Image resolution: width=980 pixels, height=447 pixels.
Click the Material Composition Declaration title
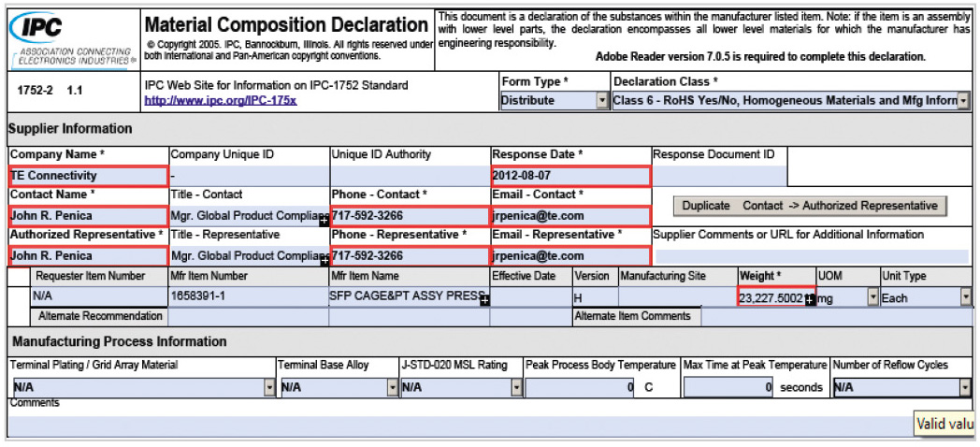coord(286,25)
